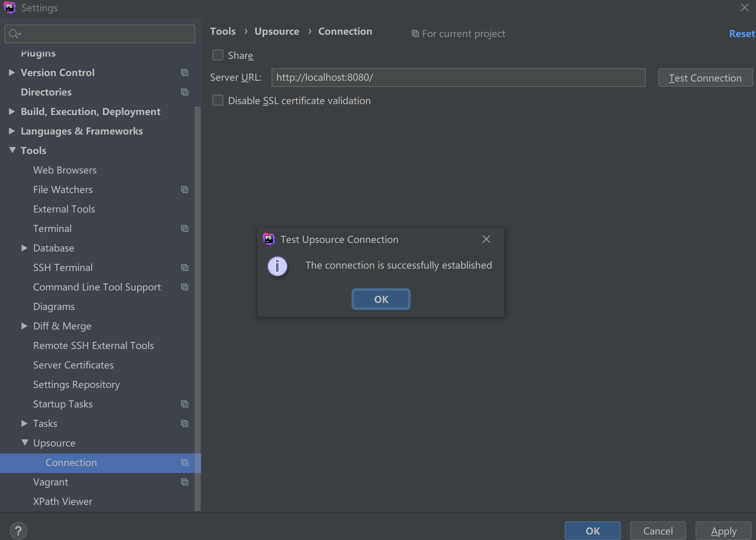The height and width of the screenshot is (540, 756).
Task: Click the Test Connection button
Action: point(705,78)
